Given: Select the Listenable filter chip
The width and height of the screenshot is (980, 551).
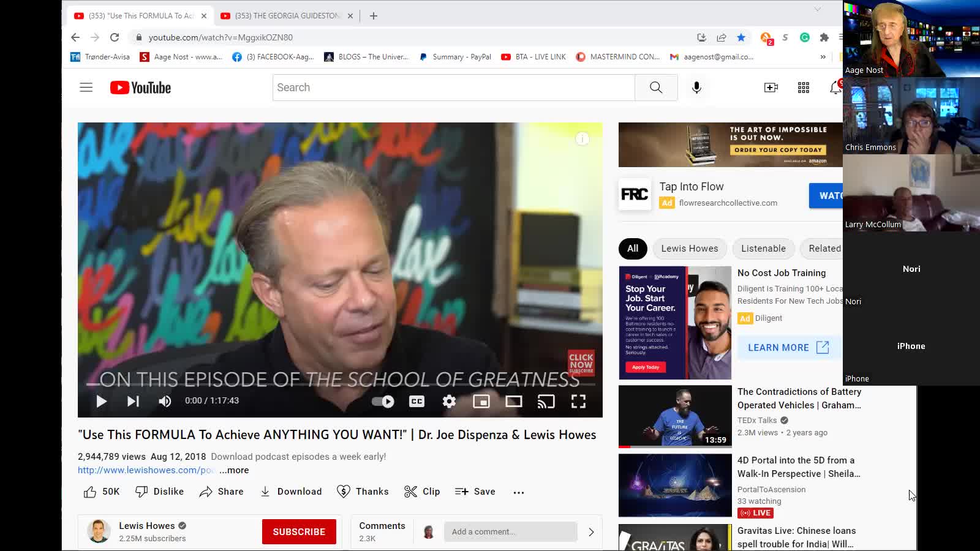Looking at the screenshot, I should coord(763,249).
